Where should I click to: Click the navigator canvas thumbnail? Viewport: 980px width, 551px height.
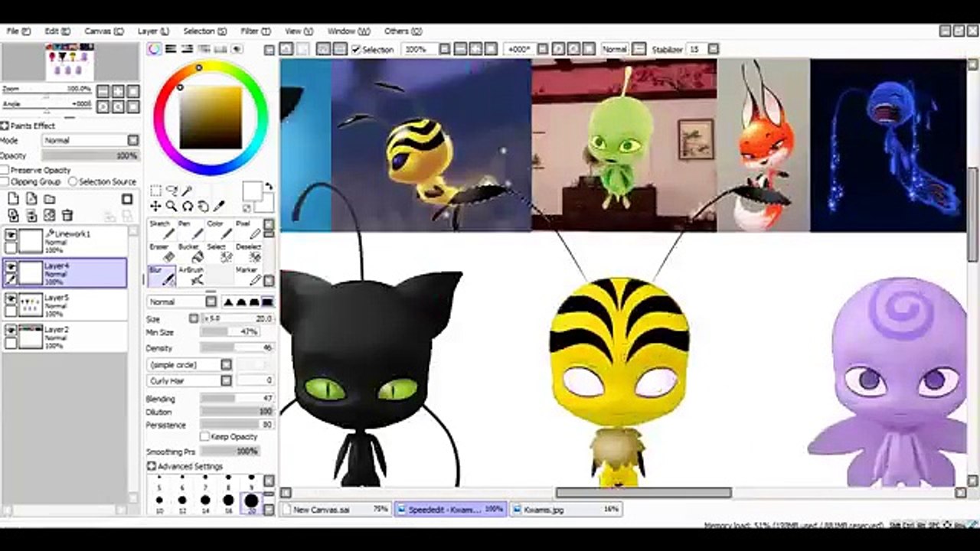[x=70, y=63]
